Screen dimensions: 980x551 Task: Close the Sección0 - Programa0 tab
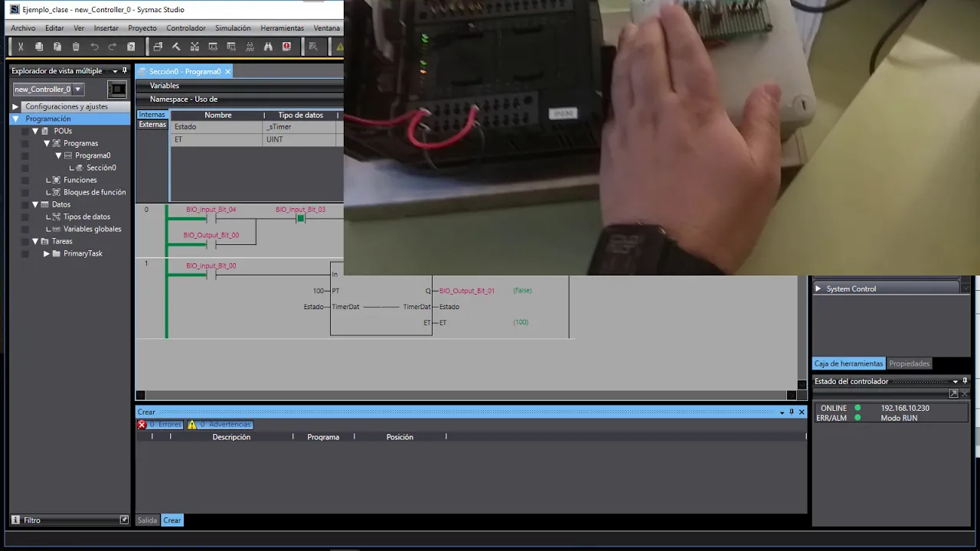tap(227, 71)
